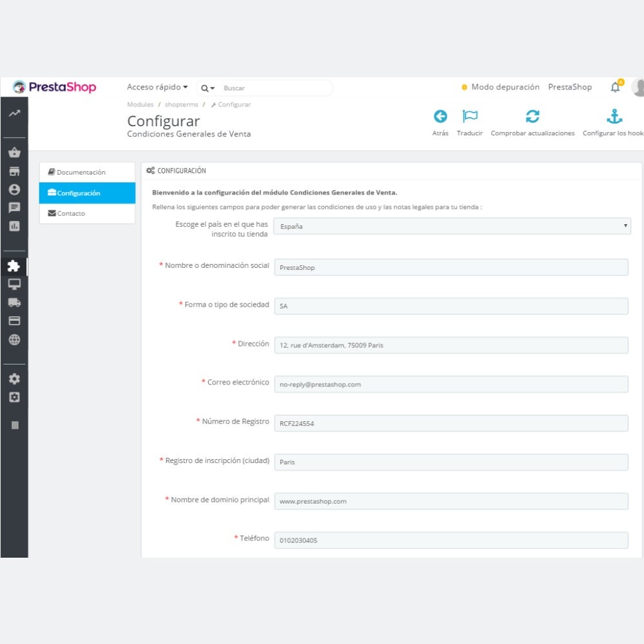Open the Acceso rápido dropdown
Image resolution: width=644 pixels, height=644 pixels.
[x=157, y=87]
